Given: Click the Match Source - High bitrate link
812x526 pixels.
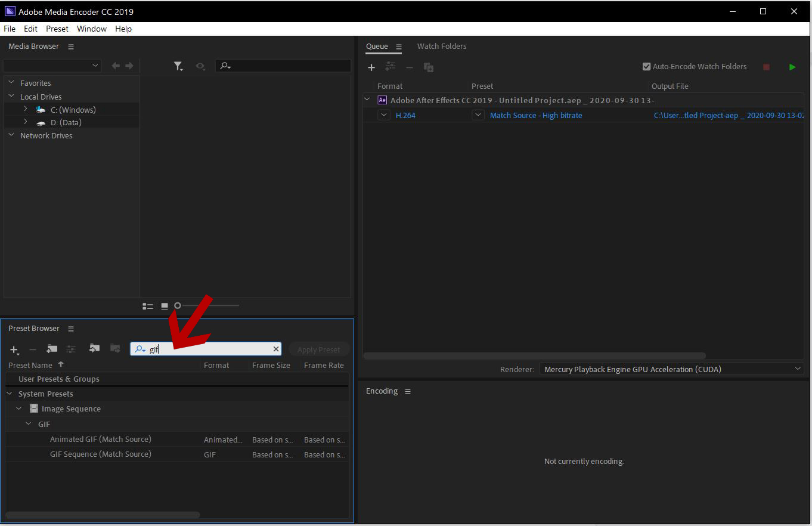Looking at the screenshot, I should 536,115.
